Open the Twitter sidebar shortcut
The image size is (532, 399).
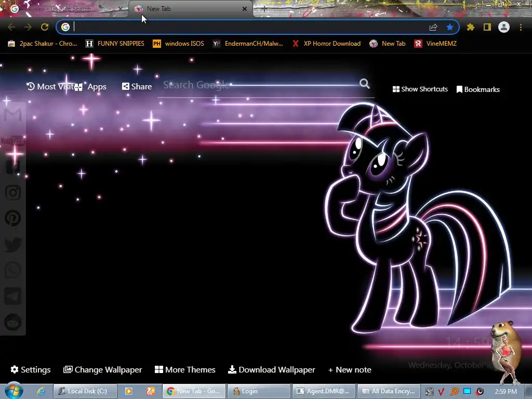tap(13, 244)
